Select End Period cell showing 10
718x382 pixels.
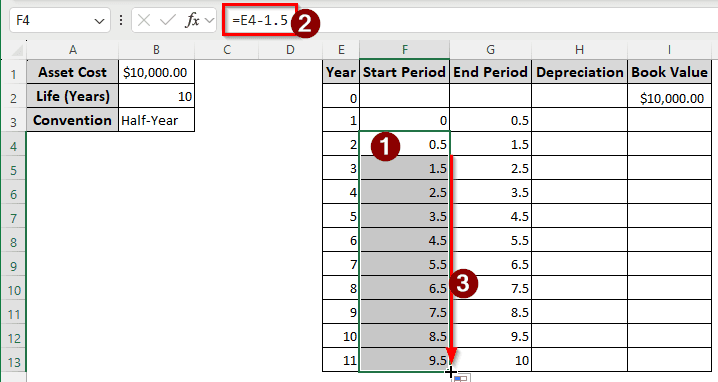pos(490,360)
